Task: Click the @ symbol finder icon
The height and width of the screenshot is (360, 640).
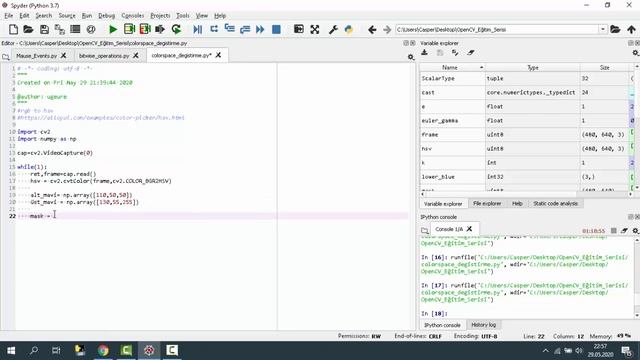Action: coord(91,29)
